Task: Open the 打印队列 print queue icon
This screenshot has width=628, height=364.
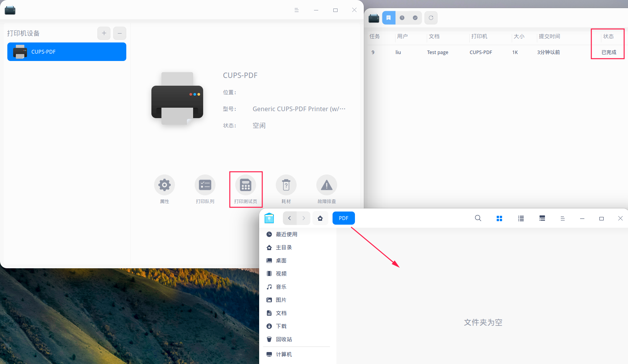Action: point(205,185)
